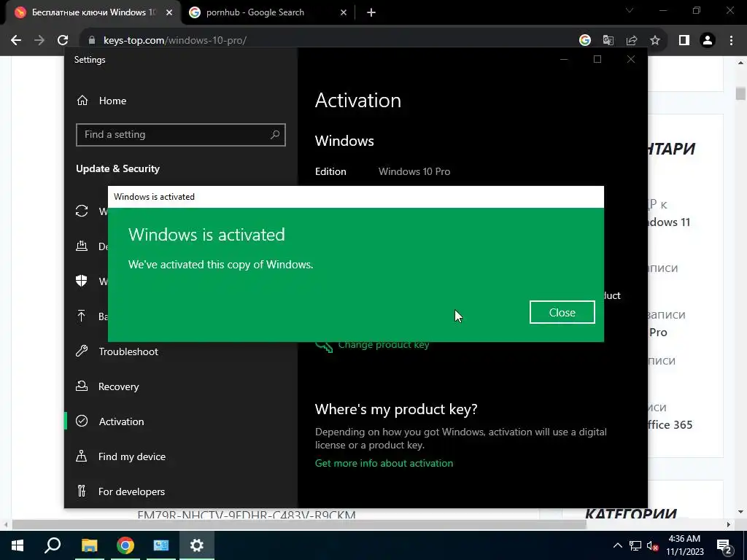
Task: Close the Google Search tab
Action: (x=344, y=12)
